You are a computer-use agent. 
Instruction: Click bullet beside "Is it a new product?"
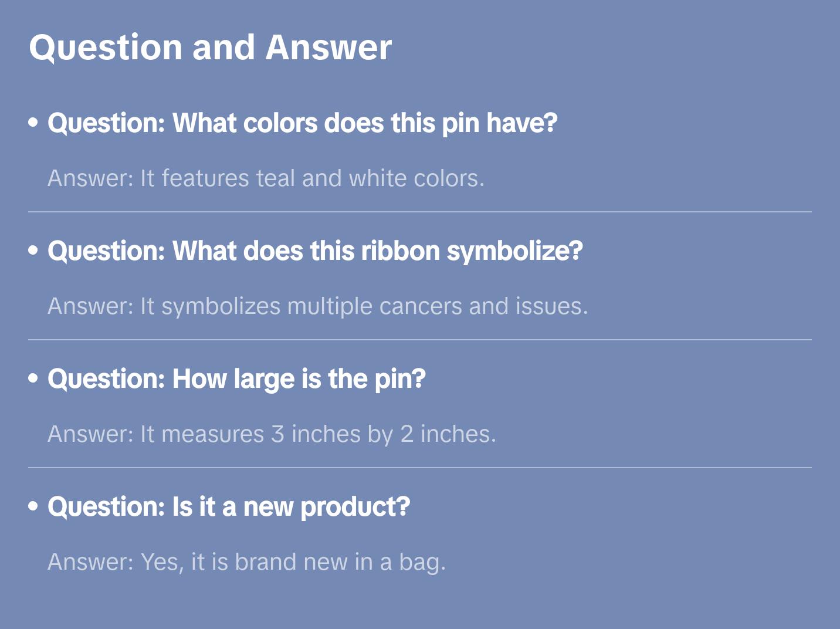click(x=33, y=506)
